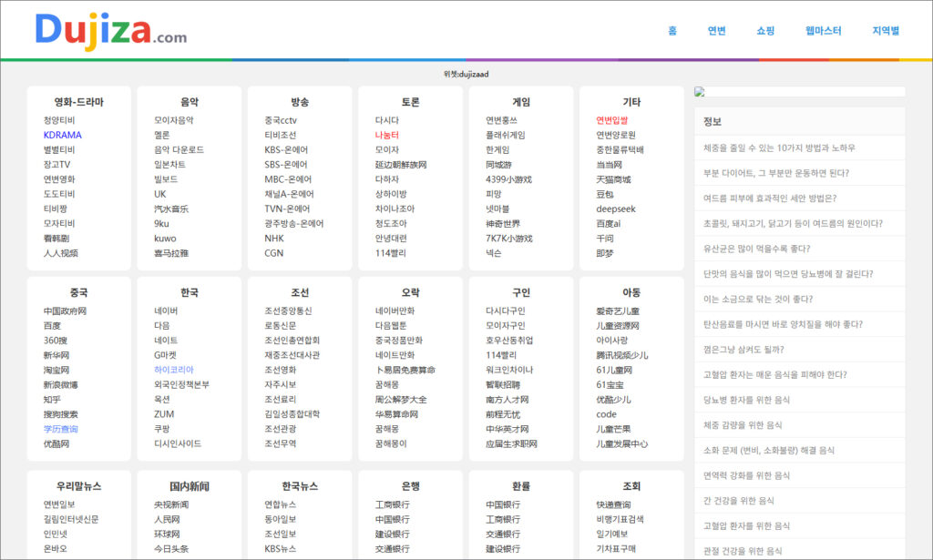
Task: Open article 체중을 줄일 수 있는 10가지 방법과 노하우
Action: click(x=779, y=148)
